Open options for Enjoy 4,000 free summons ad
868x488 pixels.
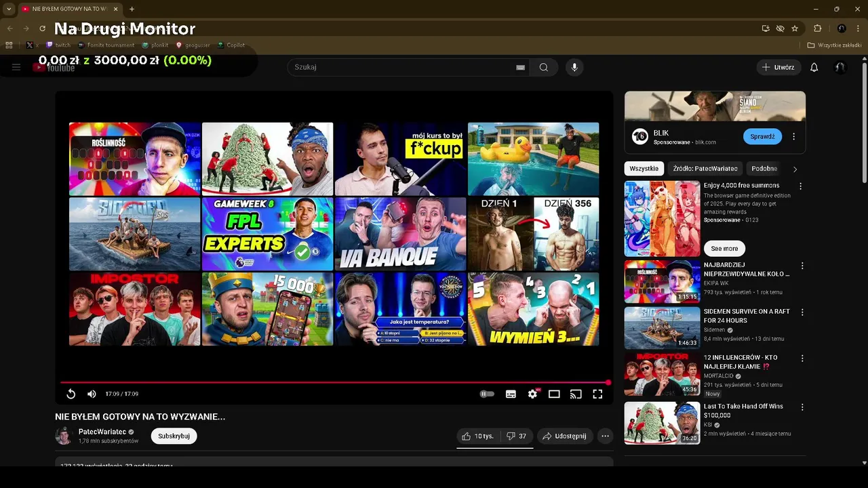click(800, 186)
